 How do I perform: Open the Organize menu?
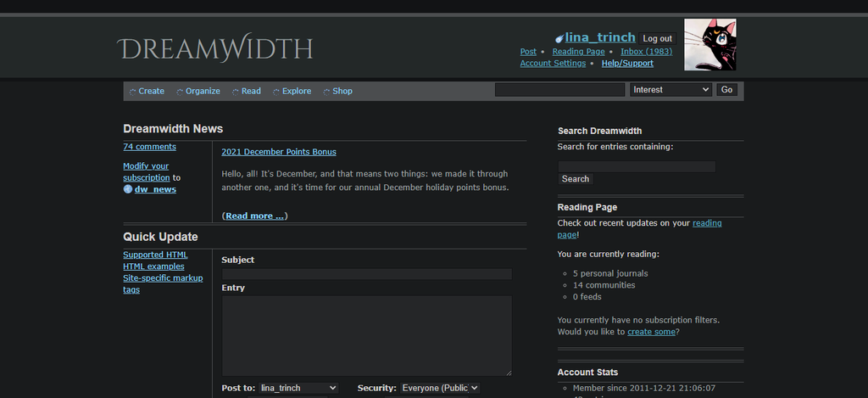coord(203,91)
